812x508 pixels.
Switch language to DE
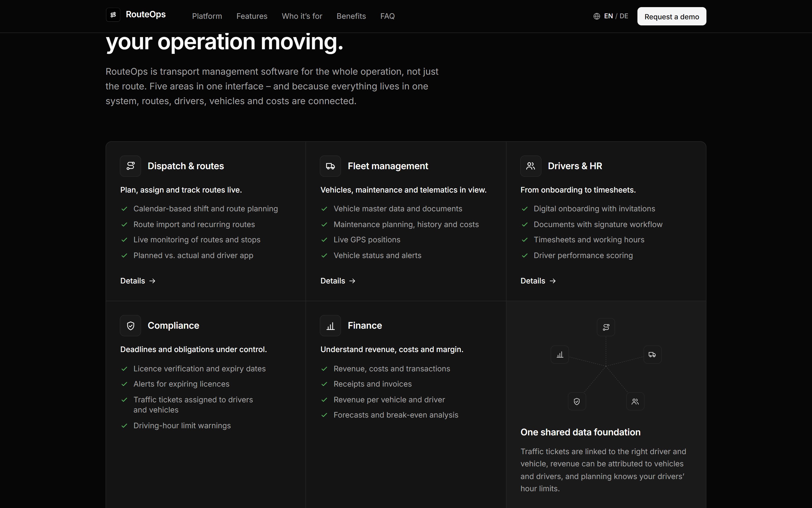[x=624, y=16]
